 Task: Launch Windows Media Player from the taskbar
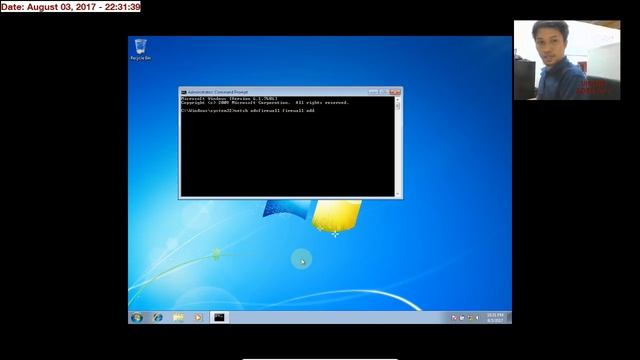coord(198,317)
